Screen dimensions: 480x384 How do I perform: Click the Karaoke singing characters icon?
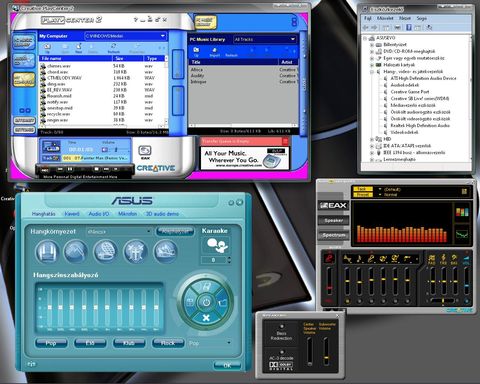pos(217,246)
